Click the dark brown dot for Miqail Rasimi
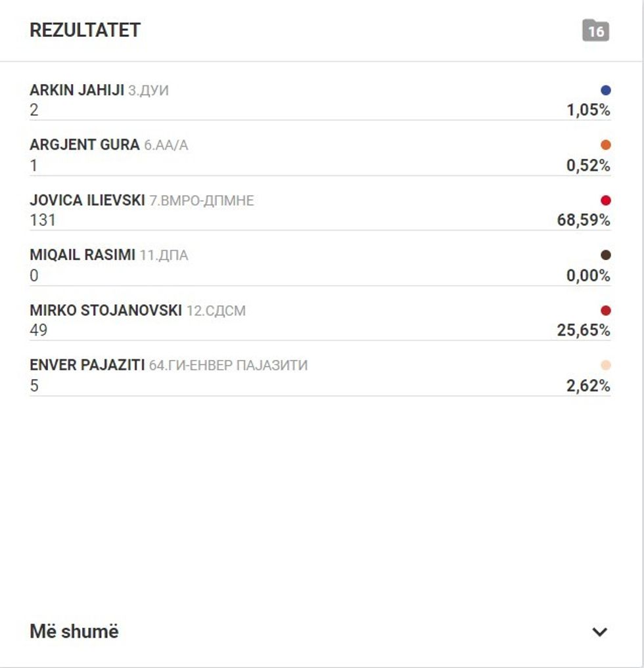The height and width of the screenshot is (668, 644). pyautogui.click(x=605, y=256)
